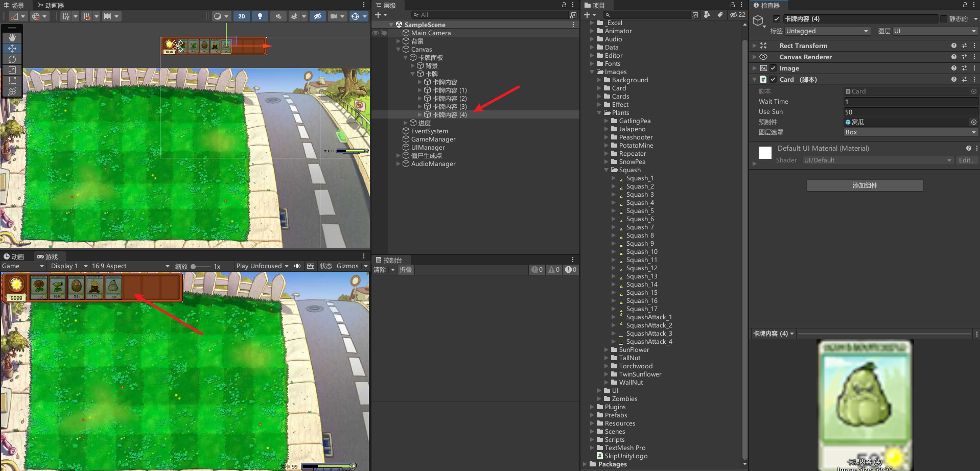Open the Play Unfocused dropdown
Viewport: 980px width, 471px height.
[262, 266]
